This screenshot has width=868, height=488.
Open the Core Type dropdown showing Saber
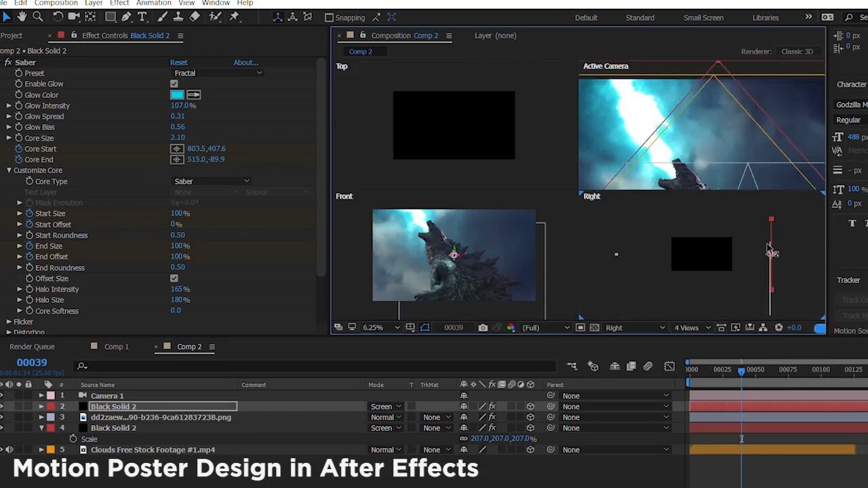coord(212,181)
